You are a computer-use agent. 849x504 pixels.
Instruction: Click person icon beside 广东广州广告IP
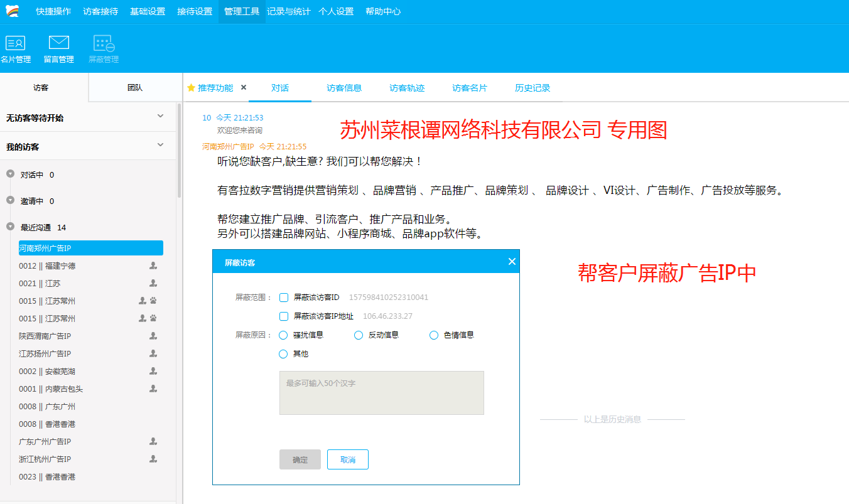click(x=153, y=441)
